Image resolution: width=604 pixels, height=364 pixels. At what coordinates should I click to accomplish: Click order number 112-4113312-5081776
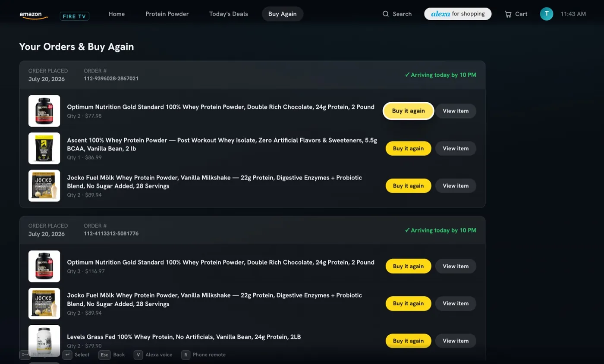(111, 234)
